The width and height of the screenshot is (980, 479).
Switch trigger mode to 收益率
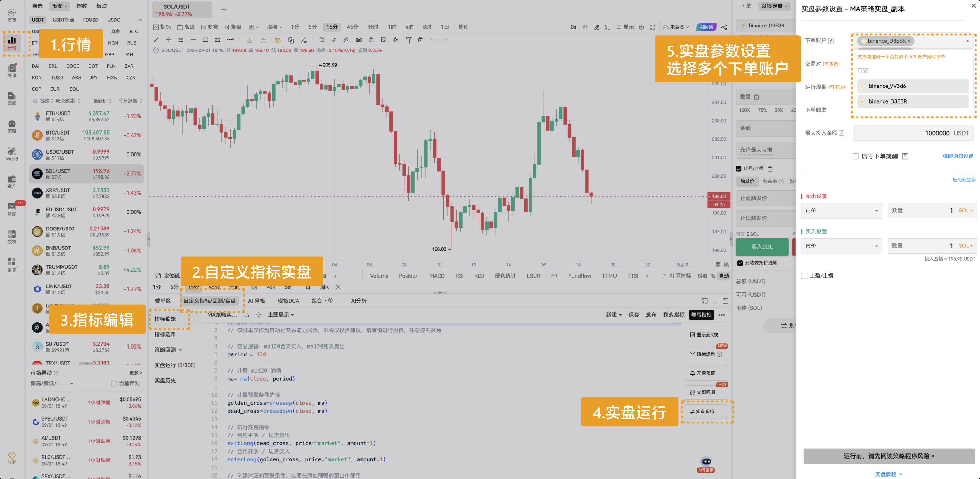pos(770,181)
